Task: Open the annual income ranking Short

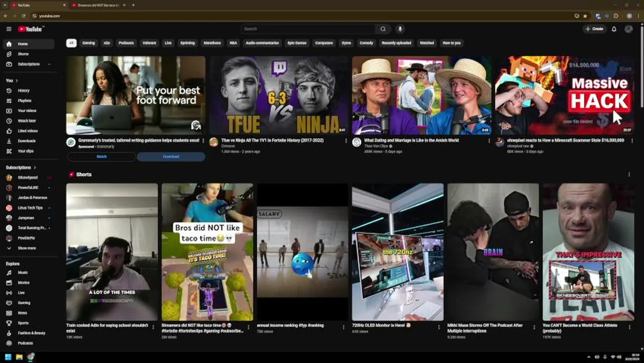Action: point(302,252)
